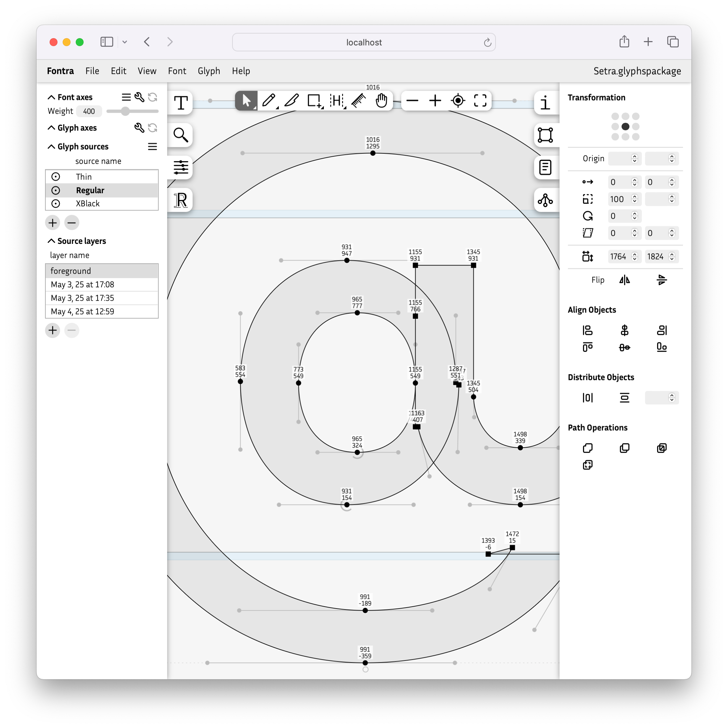Select the Thin glyph source

point(84,176)
